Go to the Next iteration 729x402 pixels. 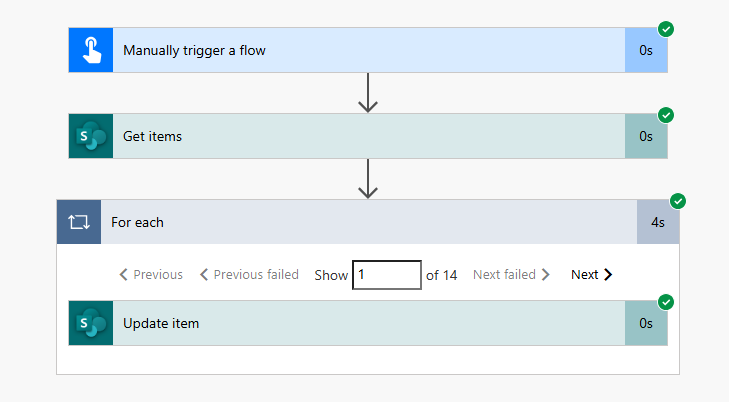click(x=591, y=274)
